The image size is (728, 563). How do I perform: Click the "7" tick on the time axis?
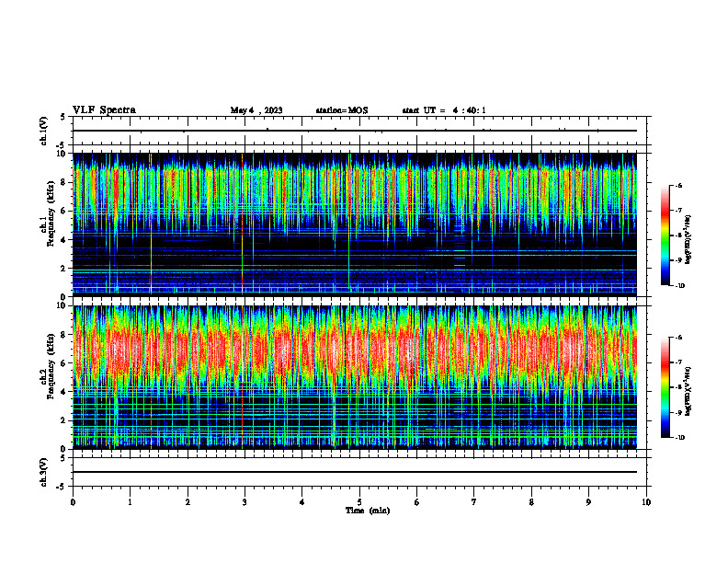[474, 502]
